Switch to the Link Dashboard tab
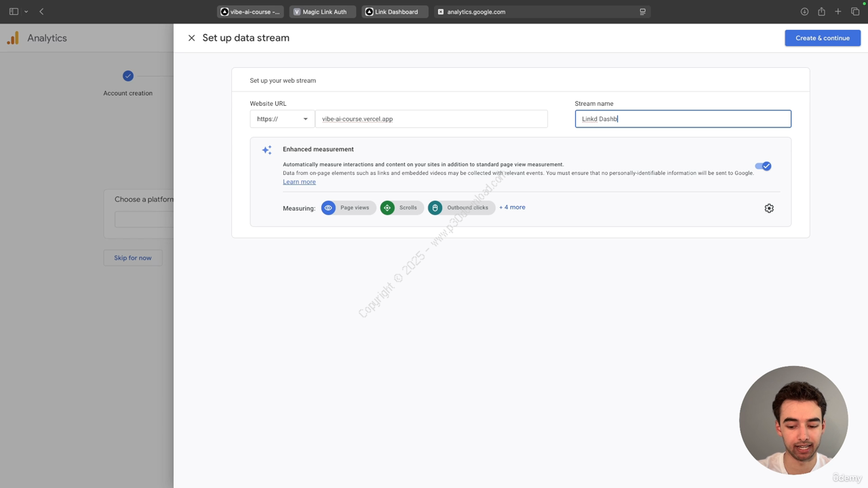Viewport: 868px width, 488px height. coord(395,12)
